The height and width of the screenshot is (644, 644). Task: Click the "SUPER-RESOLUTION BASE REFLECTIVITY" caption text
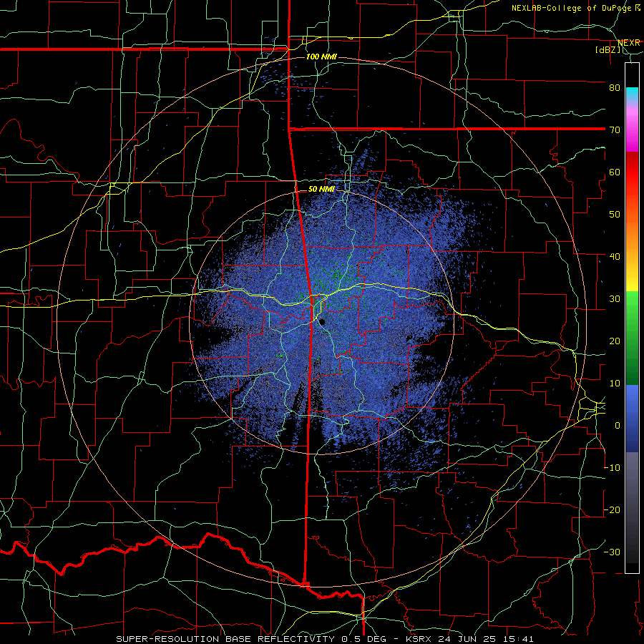pos(225,639)
